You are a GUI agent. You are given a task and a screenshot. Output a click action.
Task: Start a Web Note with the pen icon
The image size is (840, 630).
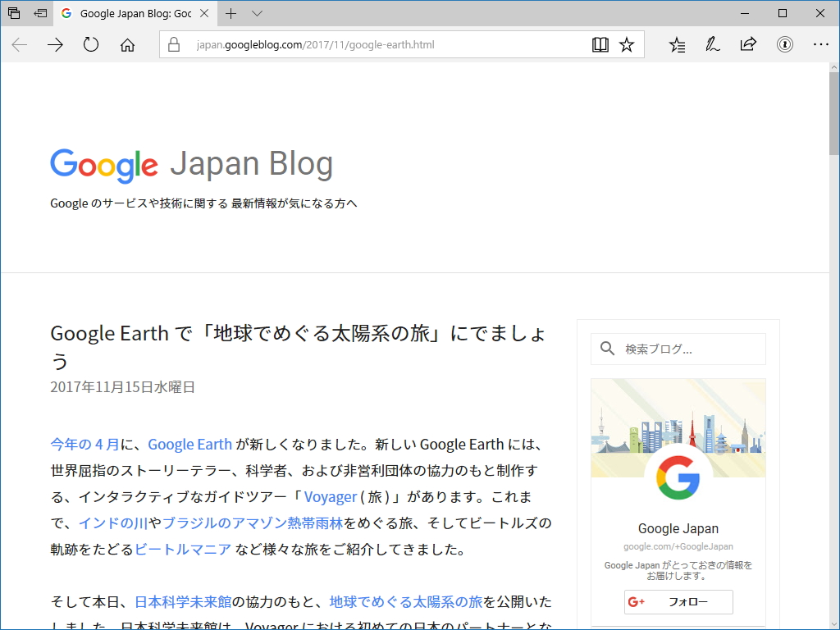pyautogui.click(x=712, y=45)
